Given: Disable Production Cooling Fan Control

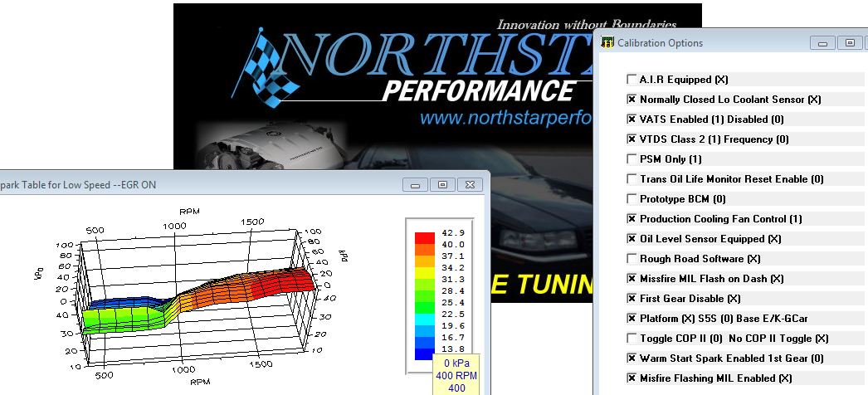Looking at the screenshot, I should tap(631, 219).
